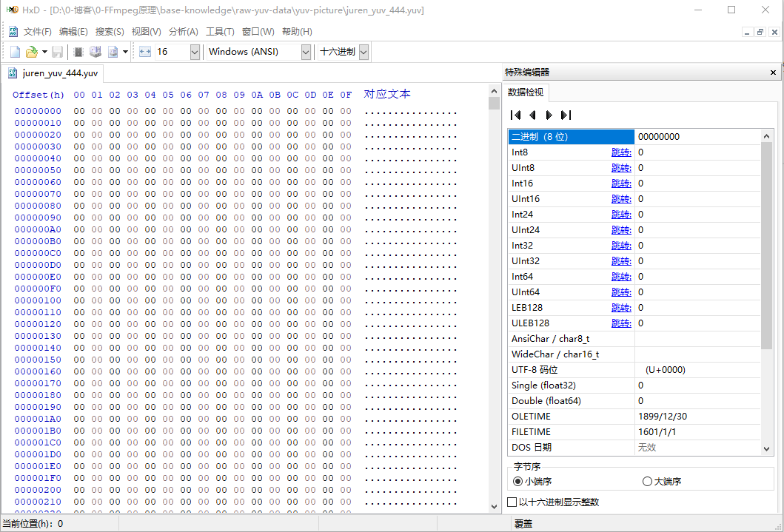The image size is (784, 532).
Task: Step to next value using the right arrow
Action: tap(550, 115)
